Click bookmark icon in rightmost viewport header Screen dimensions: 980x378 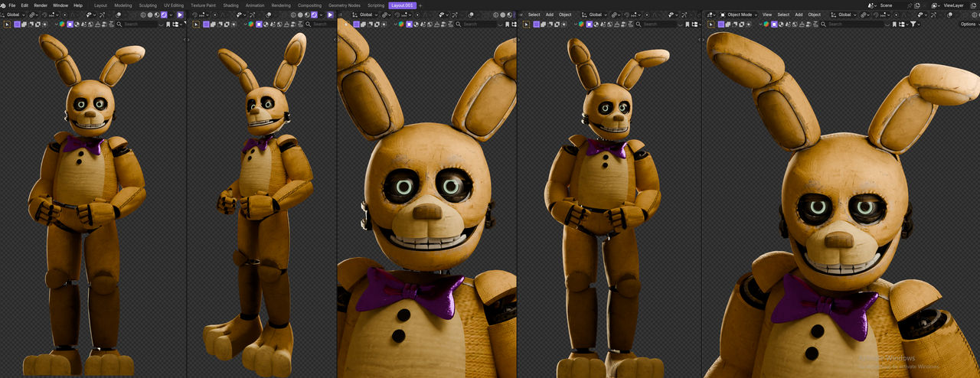894,24
